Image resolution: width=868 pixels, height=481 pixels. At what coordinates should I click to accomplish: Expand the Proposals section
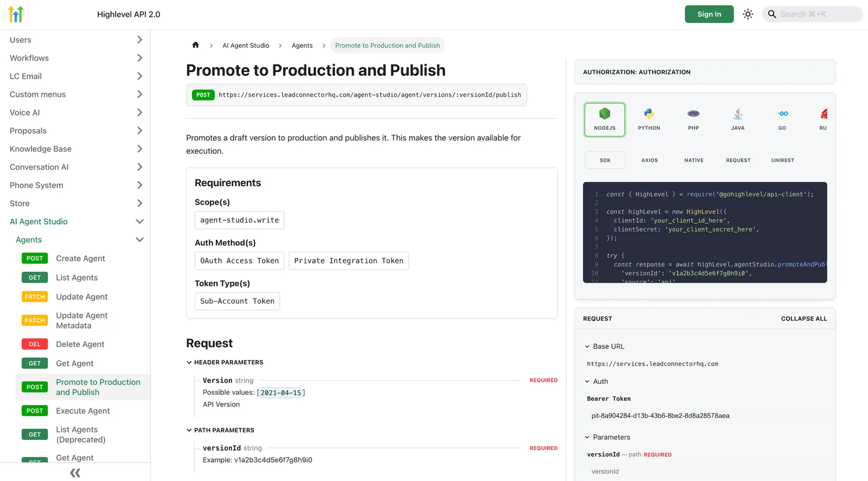click(x=139, y=131)
